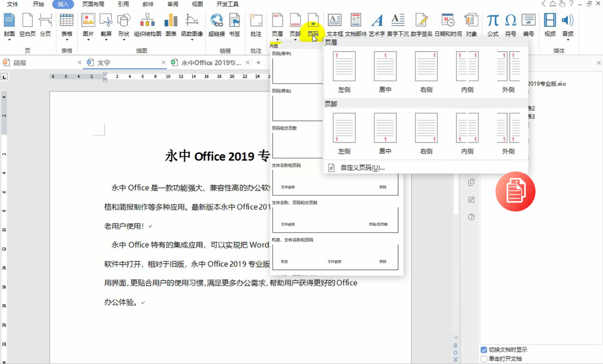Open a new document tab with plus button
603x364 pixels.
259,63
